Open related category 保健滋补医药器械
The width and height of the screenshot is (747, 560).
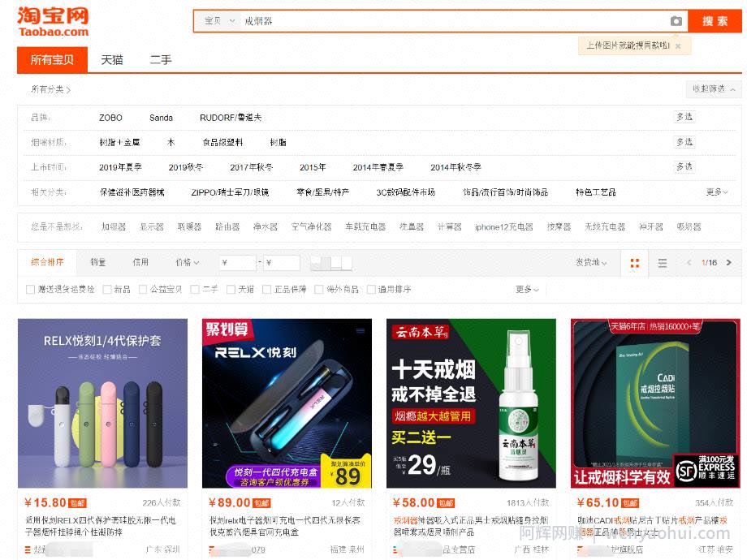tap(132, 192)
